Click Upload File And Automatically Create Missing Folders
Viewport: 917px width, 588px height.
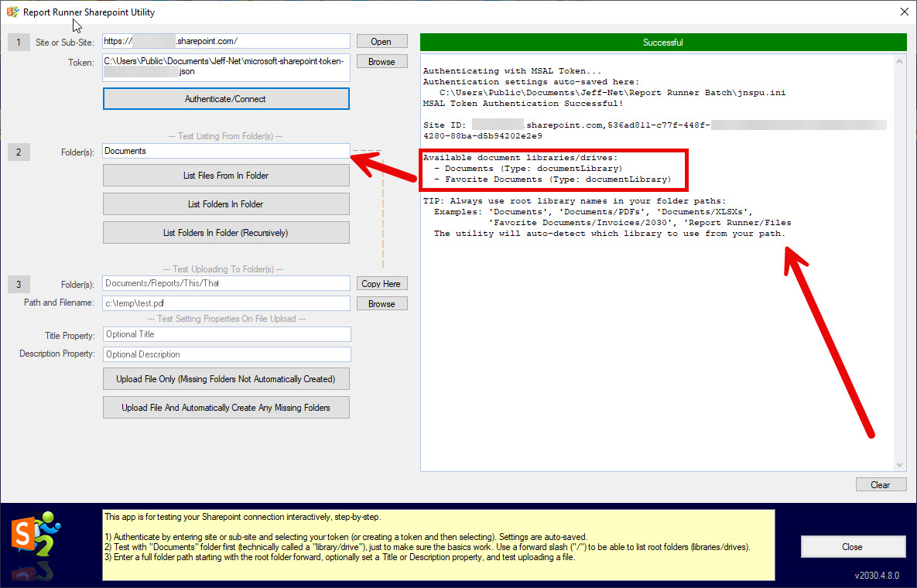pos(226,408)
